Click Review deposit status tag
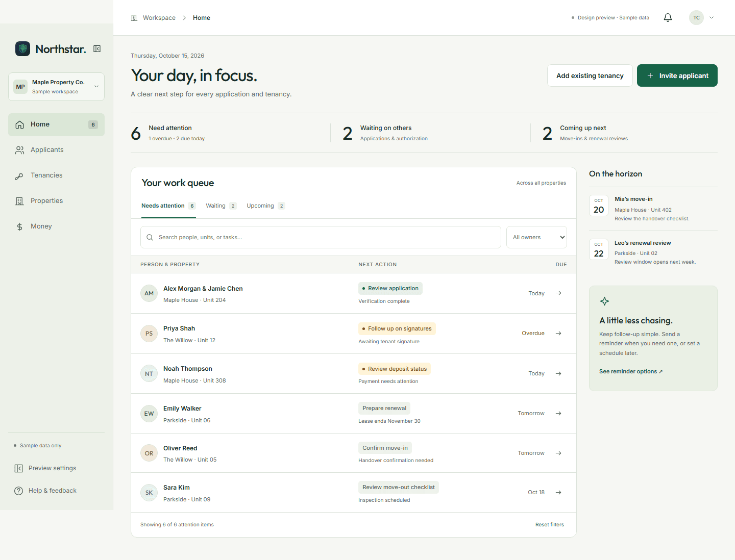The width and height of the screenshot is (735, 560). coord(395,369)
